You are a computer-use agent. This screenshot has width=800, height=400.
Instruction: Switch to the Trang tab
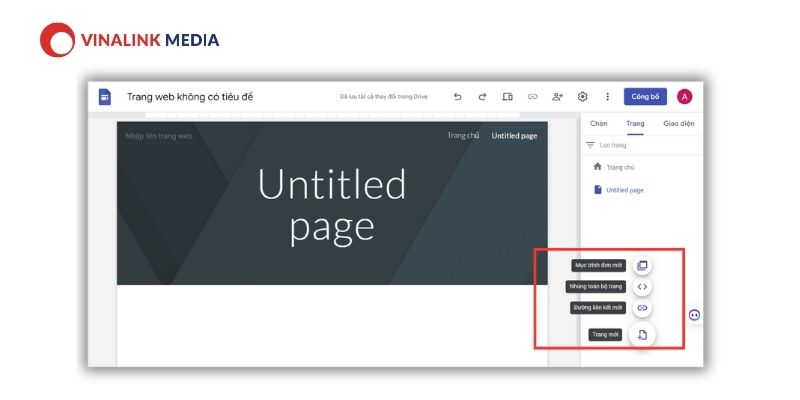click(635, 123)
